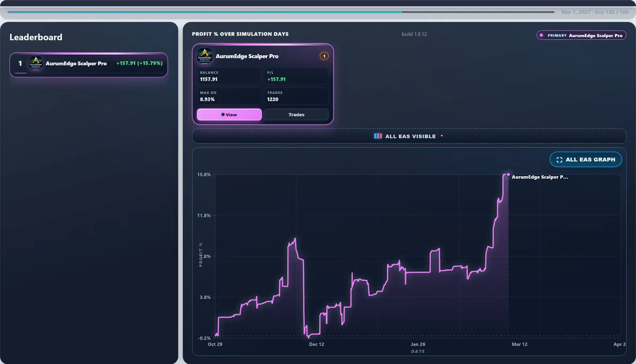636x364 pixels.
Task: Select the Primary AurumEdge Scalper Pro pill
Action: coord(581,35)
